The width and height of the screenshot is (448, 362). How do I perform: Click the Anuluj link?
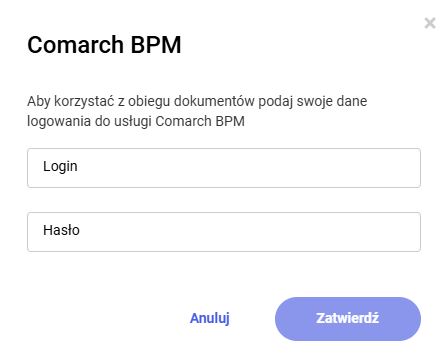210,318
